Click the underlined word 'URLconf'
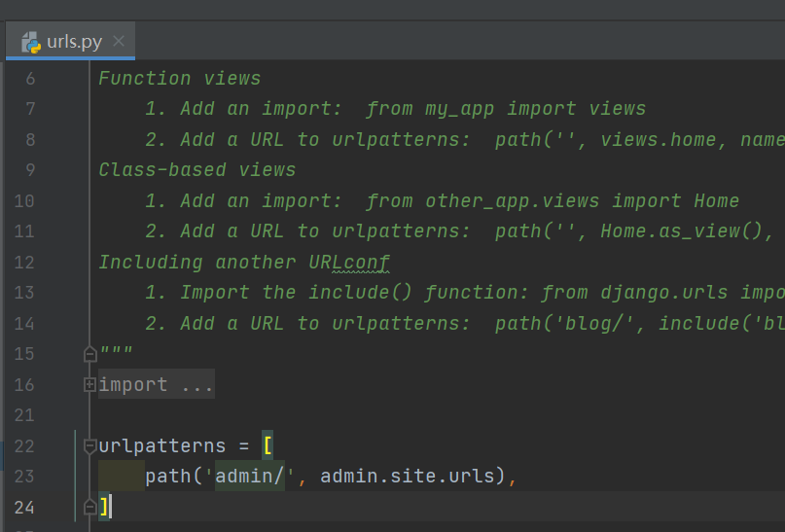This screenshot has width=785, height=532. click(349, 263)
